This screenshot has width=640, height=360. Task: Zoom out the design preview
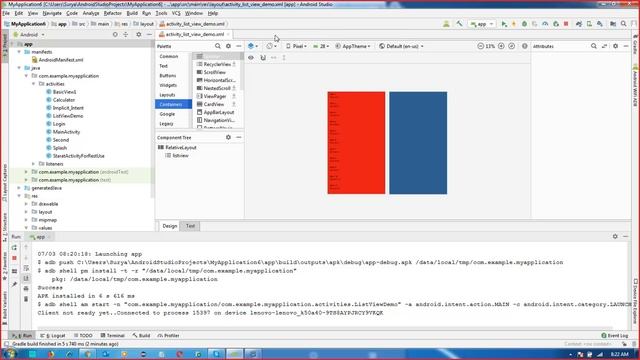click(480, 46)
